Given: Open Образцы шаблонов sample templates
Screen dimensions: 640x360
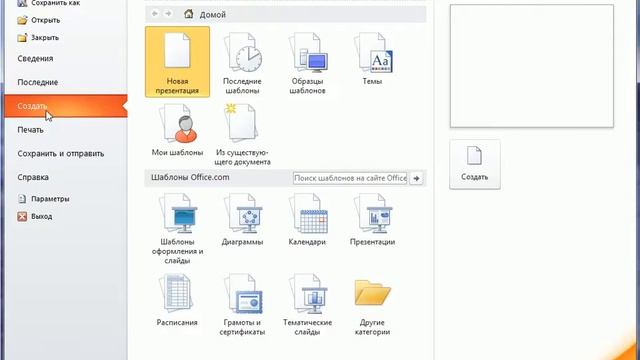Looking at the screenshot, I should (307, 62).
